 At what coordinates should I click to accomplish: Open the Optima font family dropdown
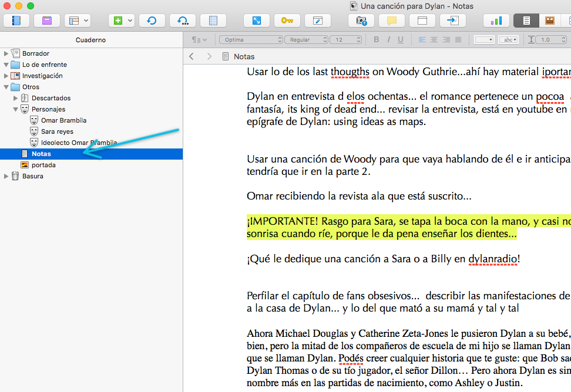pyautogui.click(x=251, y=40)
